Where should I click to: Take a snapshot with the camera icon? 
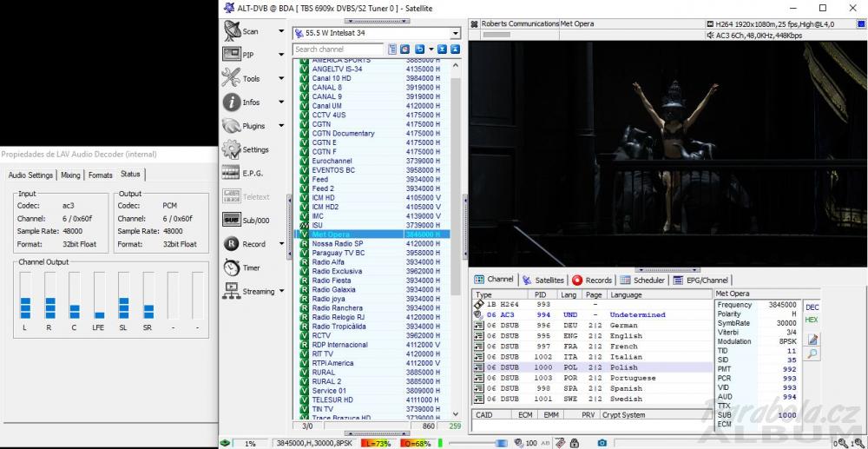602,443
